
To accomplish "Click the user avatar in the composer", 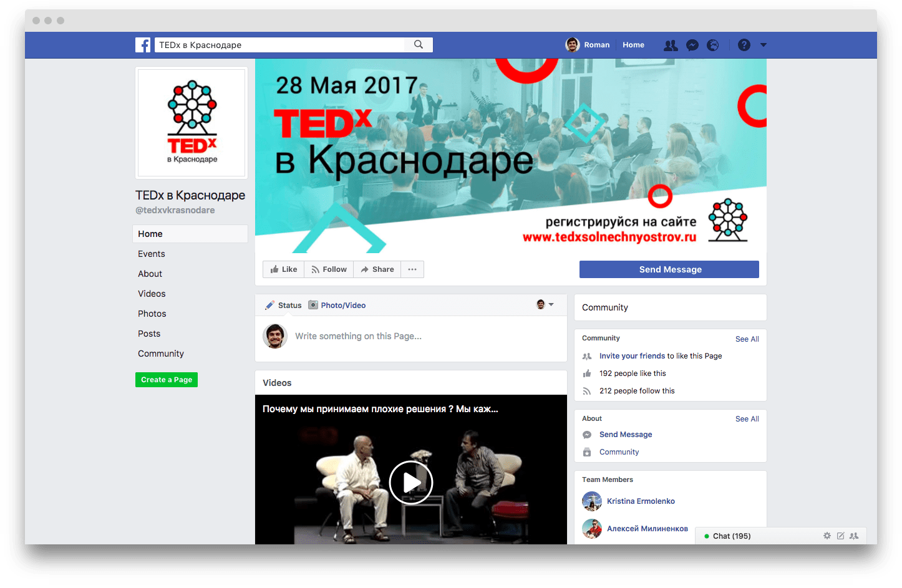I will (x=275, y=336).
